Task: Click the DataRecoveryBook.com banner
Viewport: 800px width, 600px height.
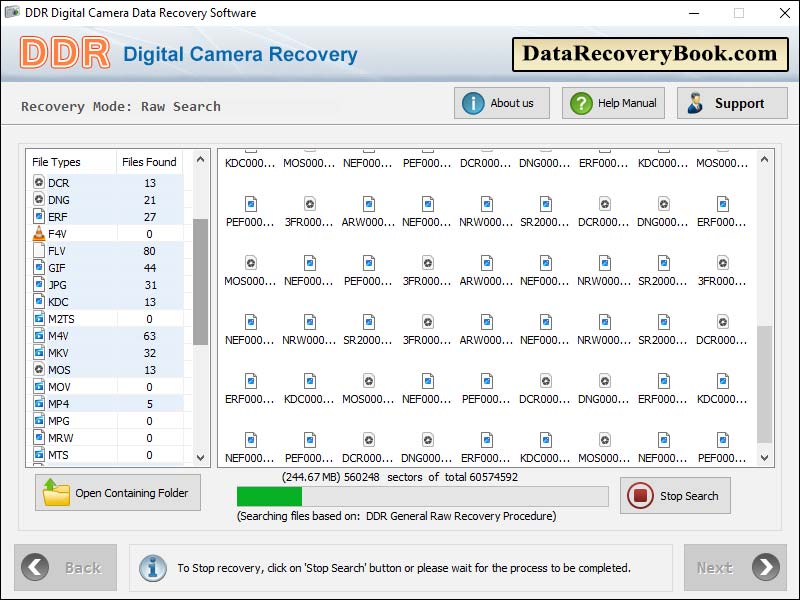Action: pos(650,54)
